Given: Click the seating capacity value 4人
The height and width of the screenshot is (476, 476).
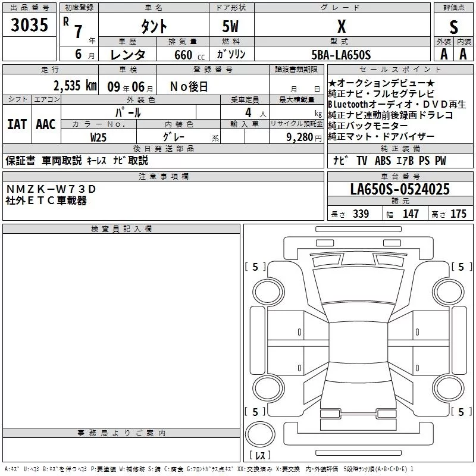Looking at the screenshot, I should click(255, 113).
